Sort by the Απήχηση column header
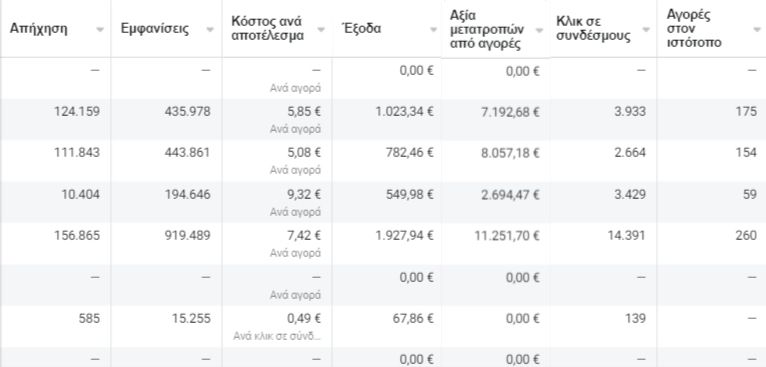Image resolution: width=766 pixels, height=367 pixels. coord(38,29)
